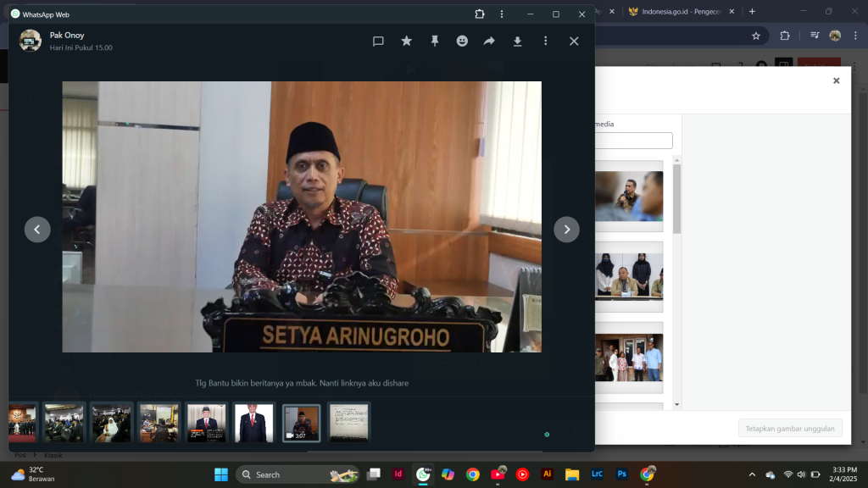Star this media message
The height and width of the screenshot is (488, 868).
click(x=406, y=41)
